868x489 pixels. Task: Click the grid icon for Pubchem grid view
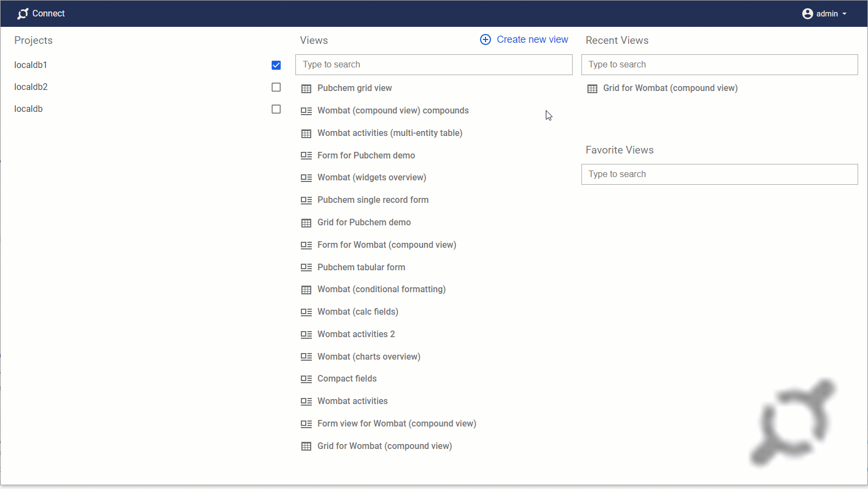click(306, 88)
